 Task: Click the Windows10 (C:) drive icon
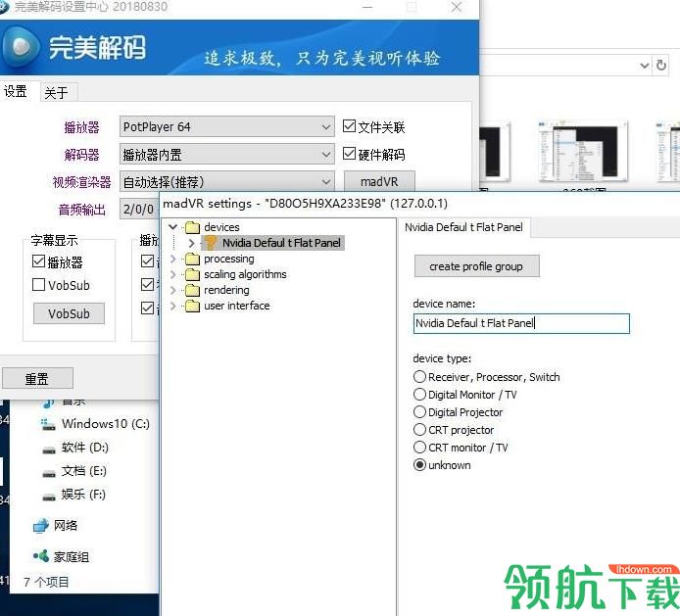tap(48, 424)
